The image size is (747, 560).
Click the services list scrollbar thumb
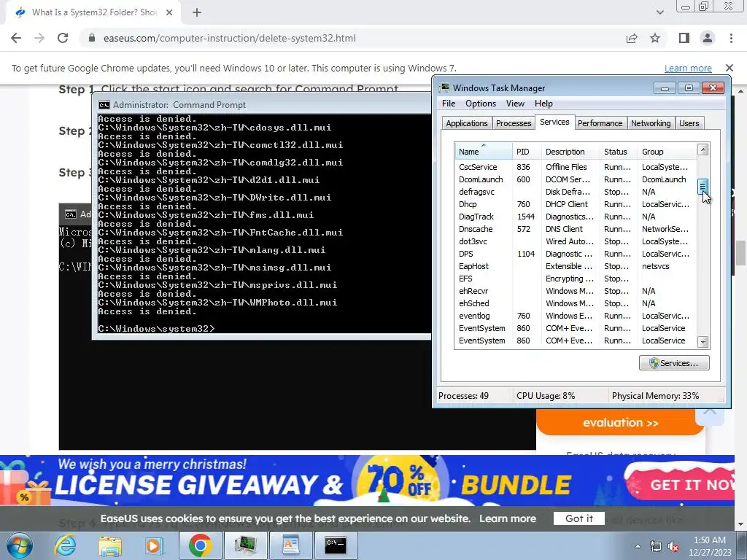[703, 186]
